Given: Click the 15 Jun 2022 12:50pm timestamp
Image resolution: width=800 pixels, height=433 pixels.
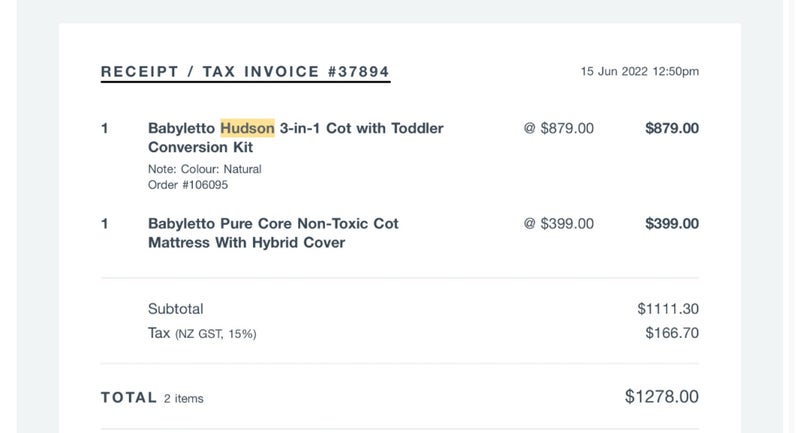Looking at the screenshot, I should pos(640,71).
